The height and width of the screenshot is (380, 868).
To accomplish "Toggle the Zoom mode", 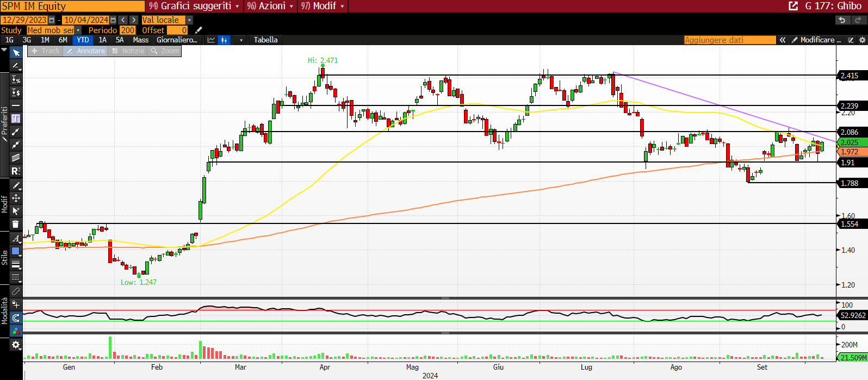I will coord(165,51).
